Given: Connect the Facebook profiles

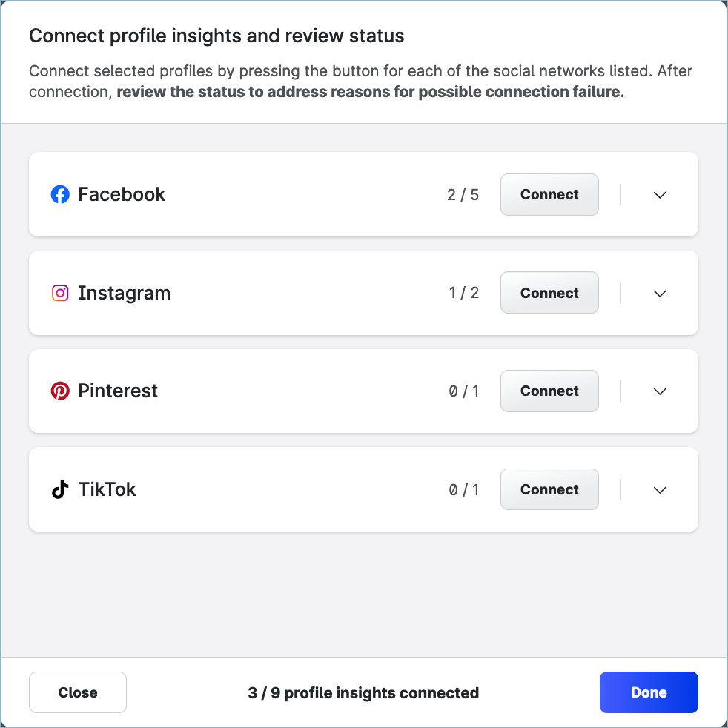Looking at the screenshot, I should click(549, 194).
